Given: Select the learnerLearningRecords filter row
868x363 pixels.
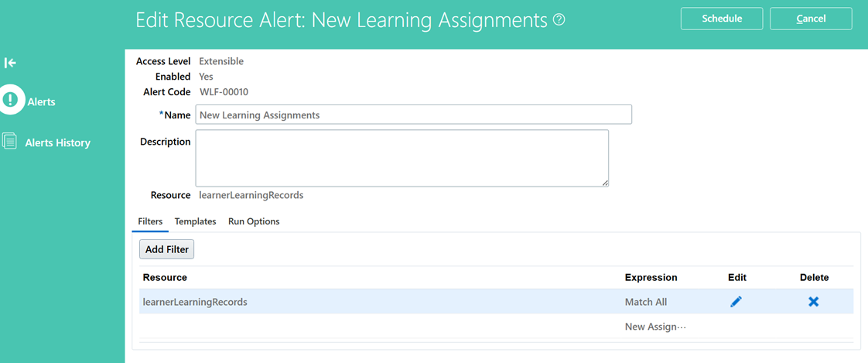Looking at the screenshot, I should [x=496, y=302].
